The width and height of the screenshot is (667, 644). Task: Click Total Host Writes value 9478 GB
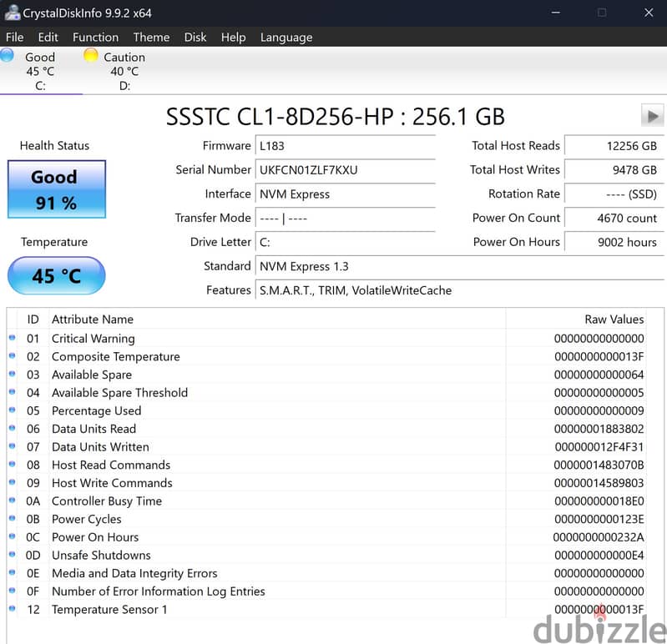(614, 170)
